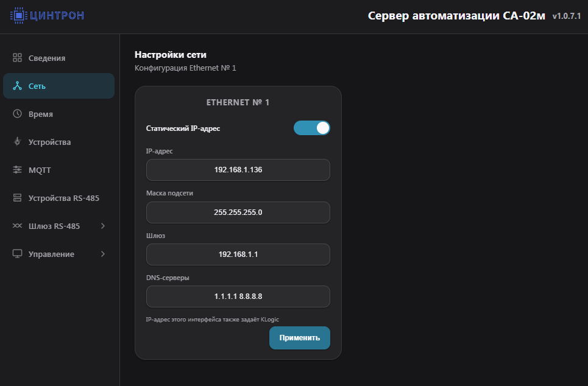The height and width of the screenshot is (386, 588).
Task: Click the ETHERNET № 1 card title
Action: coord(238,102)
